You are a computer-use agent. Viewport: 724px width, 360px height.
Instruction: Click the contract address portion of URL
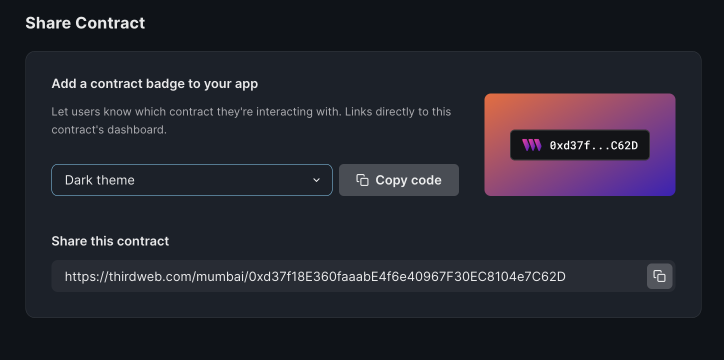click(x=407, y=276)
